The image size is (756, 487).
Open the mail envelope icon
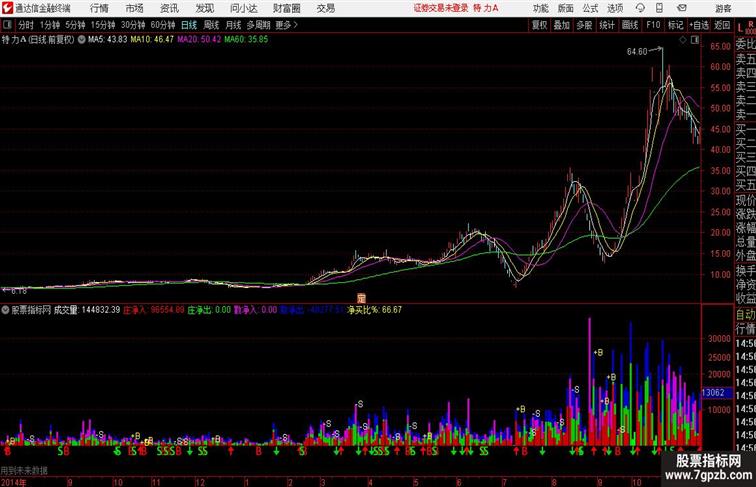(682, 8)
